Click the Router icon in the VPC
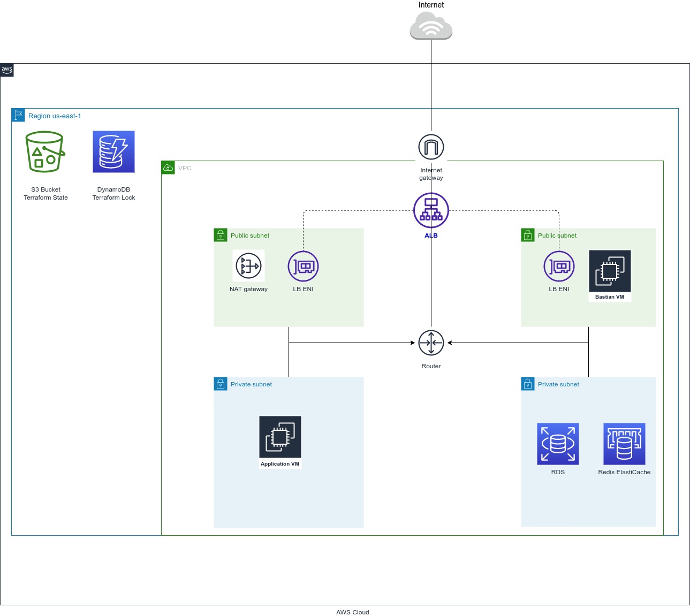The width and height of the screenshot is (690, 616). pyautogui.click(x=431, y=343)
